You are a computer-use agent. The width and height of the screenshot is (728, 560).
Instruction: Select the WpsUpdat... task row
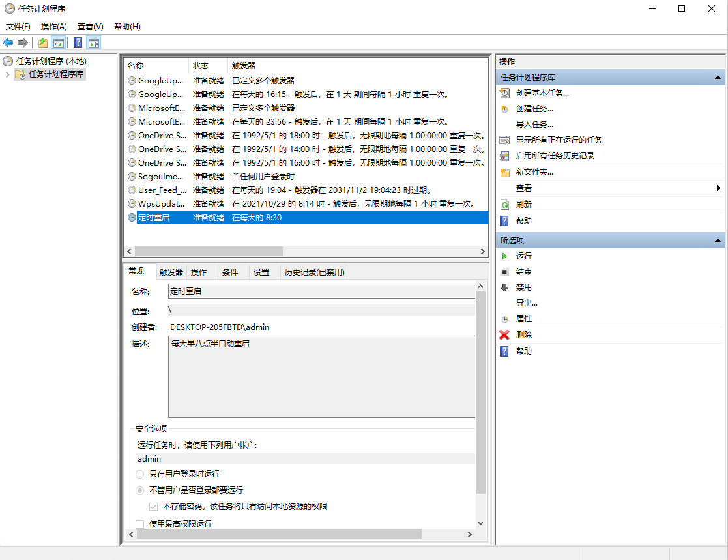click(x=162, y=204)
